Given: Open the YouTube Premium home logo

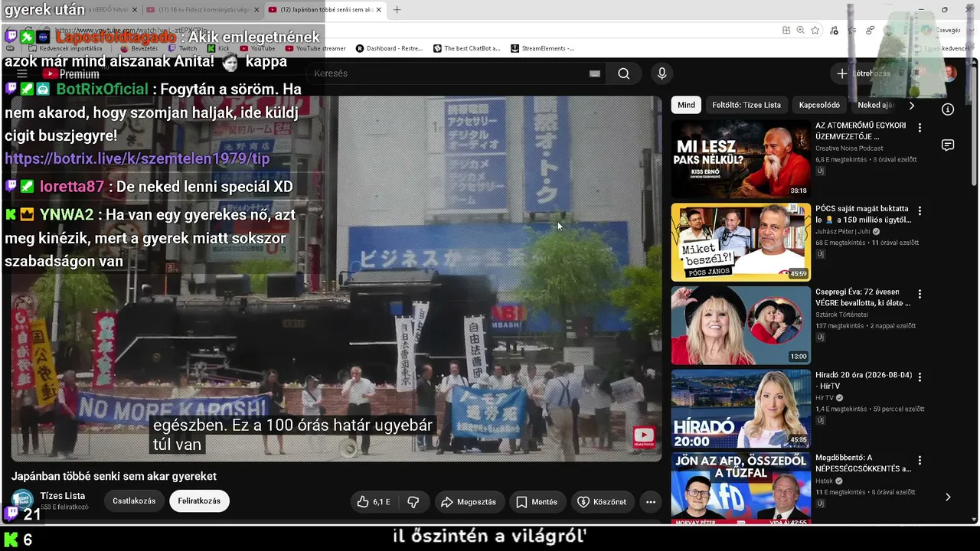Looking at the screenshot, I should click(70, 74).
